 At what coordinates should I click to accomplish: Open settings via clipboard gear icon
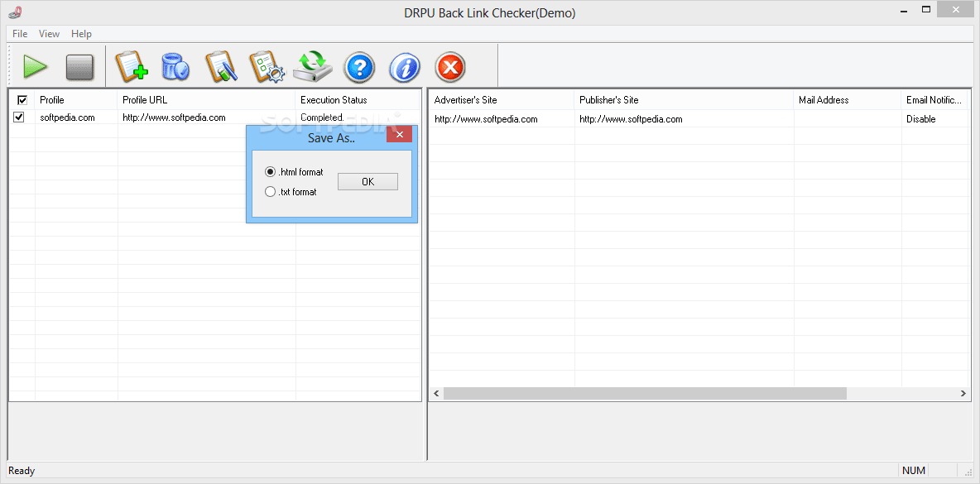pyautogui.click(x=267, y=67)
